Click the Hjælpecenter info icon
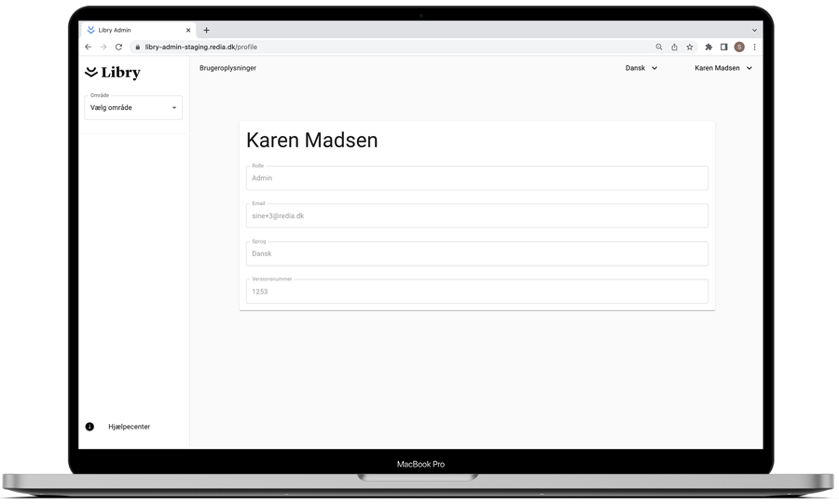The image size is (839, 504). [x=89, y=427]
